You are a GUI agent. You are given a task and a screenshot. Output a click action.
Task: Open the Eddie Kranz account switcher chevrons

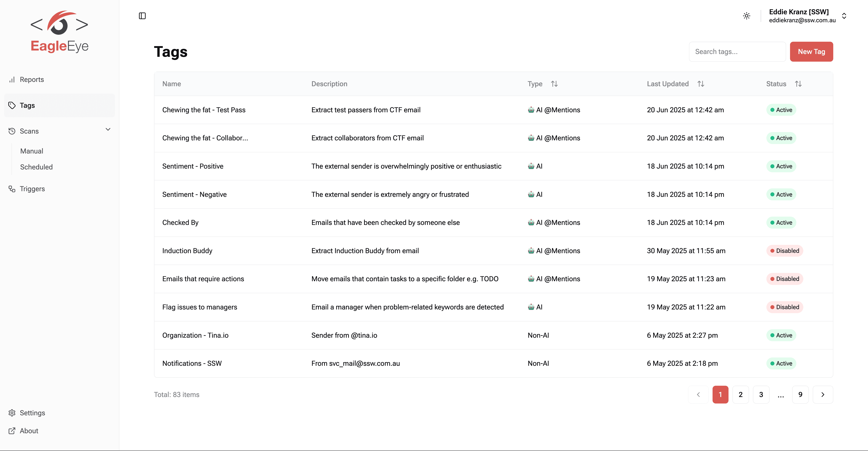coord(844,16)
